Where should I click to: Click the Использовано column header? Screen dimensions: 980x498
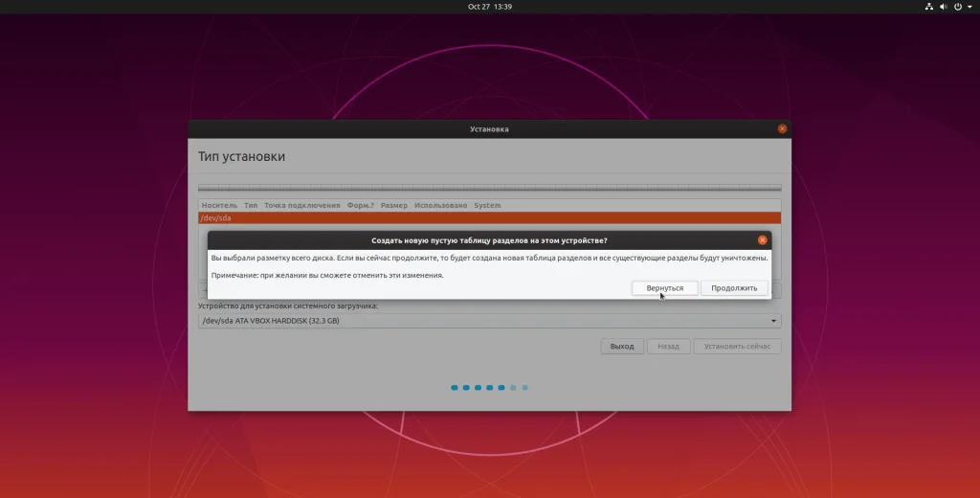(x=440, y=205)
